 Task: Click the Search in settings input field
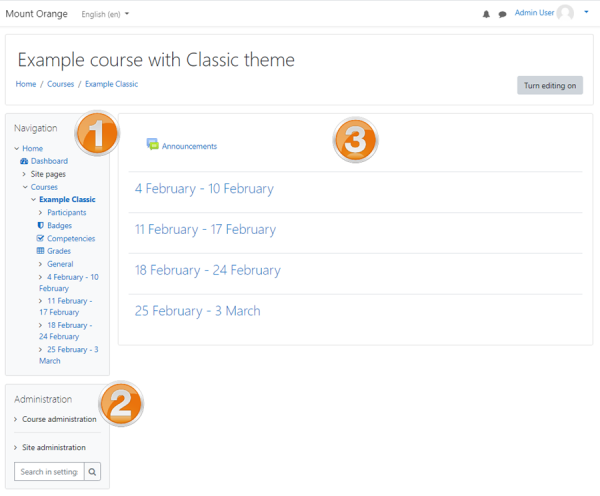click(48, 472)
